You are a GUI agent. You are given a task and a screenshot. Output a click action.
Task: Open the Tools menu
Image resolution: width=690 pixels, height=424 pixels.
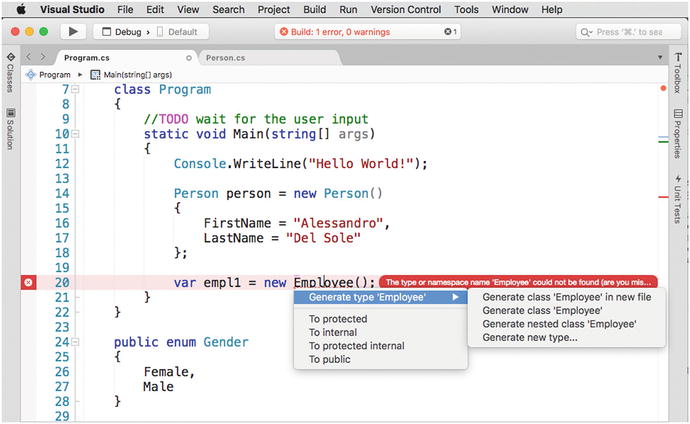(x=466, y=9)
